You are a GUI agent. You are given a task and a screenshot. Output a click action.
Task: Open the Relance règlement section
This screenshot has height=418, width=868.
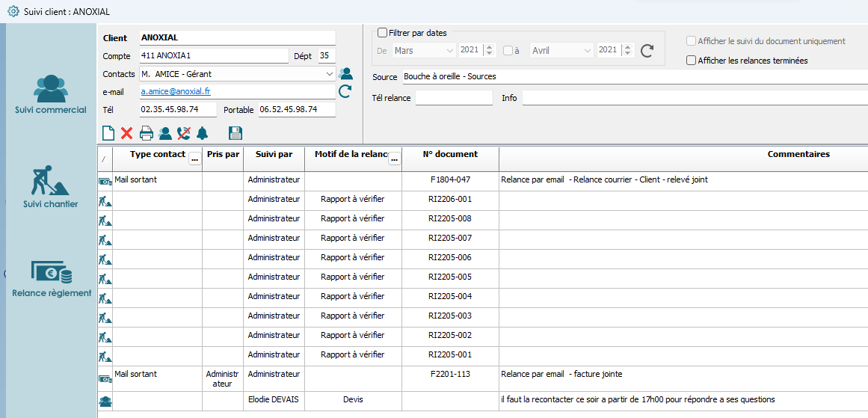tap(51, 278)
